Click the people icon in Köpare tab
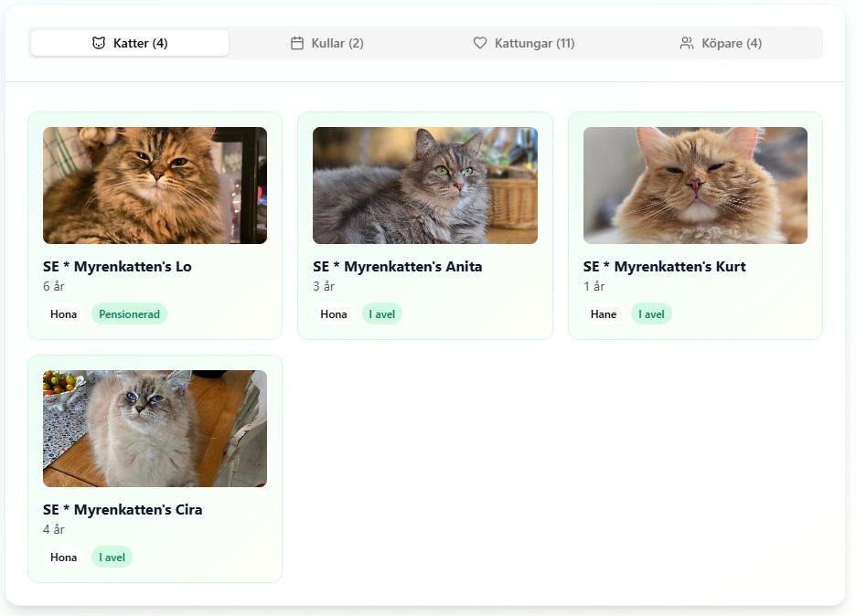The image size is (856, 616). pyautogui.click(x=687, y=43)
